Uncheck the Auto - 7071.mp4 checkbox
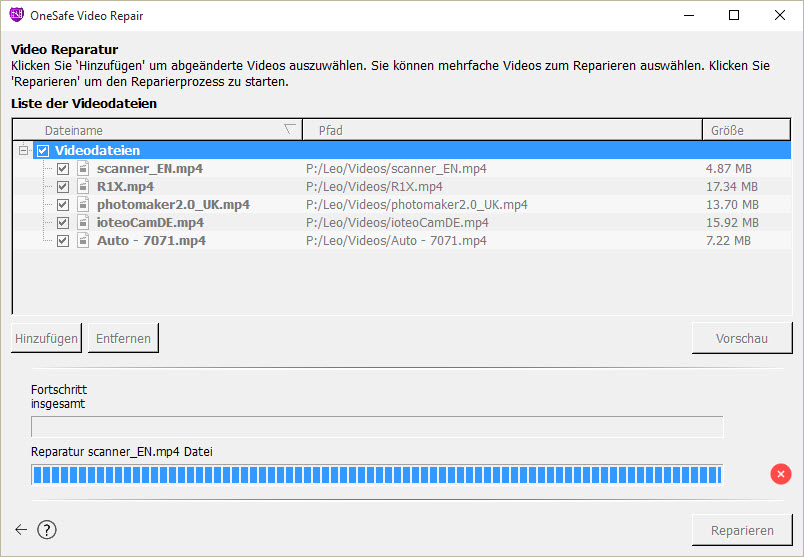Screen dimensions: 804x557 pyautogui.click(x=63, y=241)
